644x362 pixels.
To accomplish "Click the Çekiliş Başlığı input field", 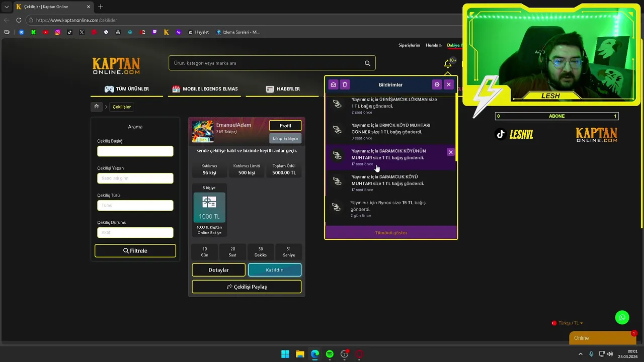I will pyautogui.click(x=135, y=151).
